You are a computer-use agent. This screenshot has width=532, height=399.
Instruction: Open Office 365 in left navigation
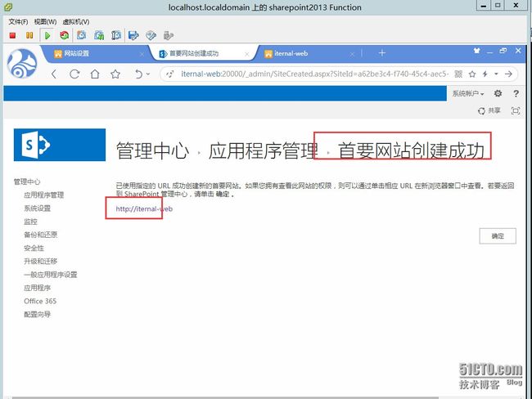click(x=40, y=301)
